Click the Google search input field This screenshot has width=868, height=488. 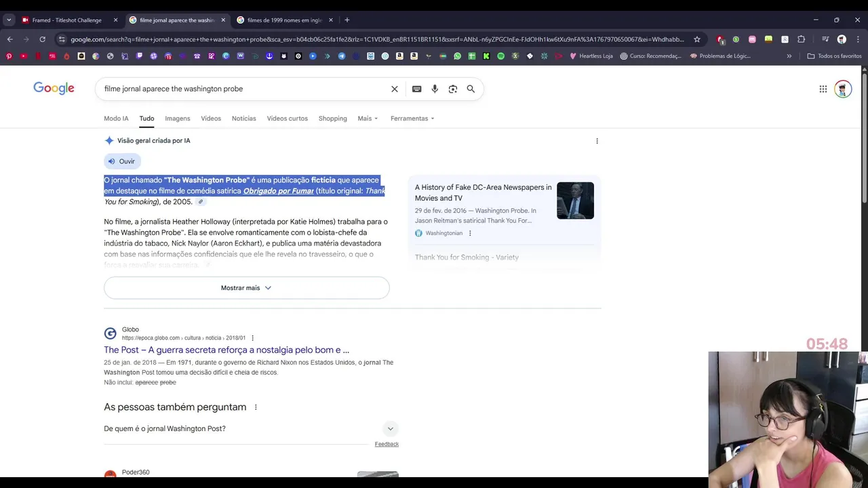click(x=244, y=89)
